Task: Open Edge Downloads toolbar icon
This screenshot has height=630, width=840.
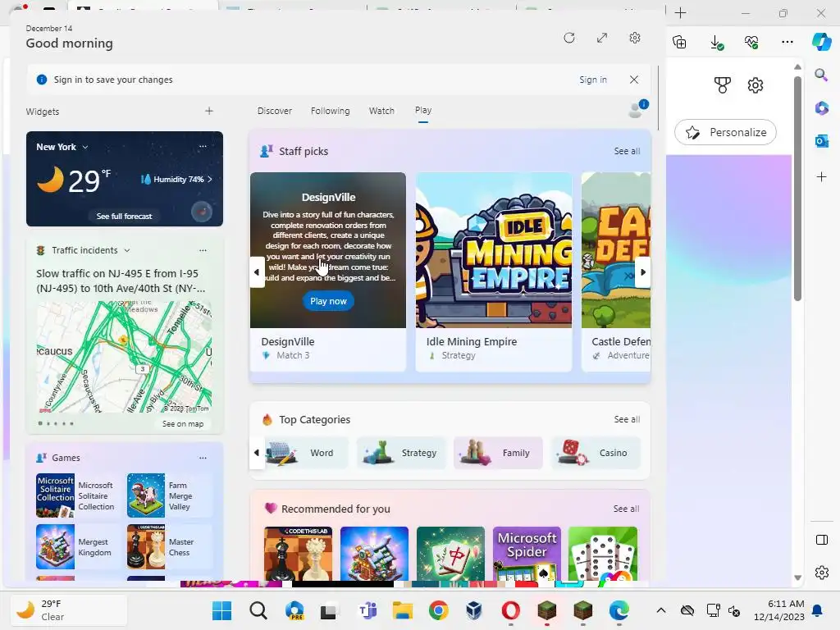Action: 716,42
